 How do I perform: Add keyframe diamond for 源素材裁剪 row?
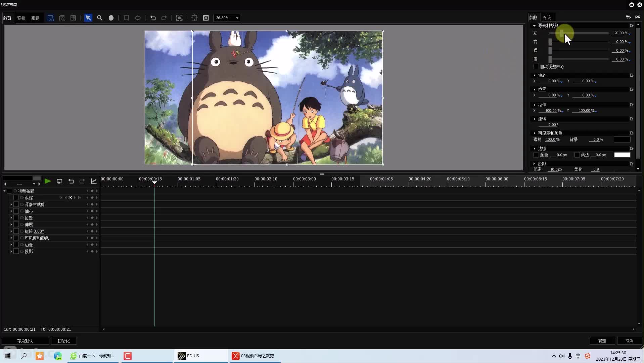(x=92, y=204)
